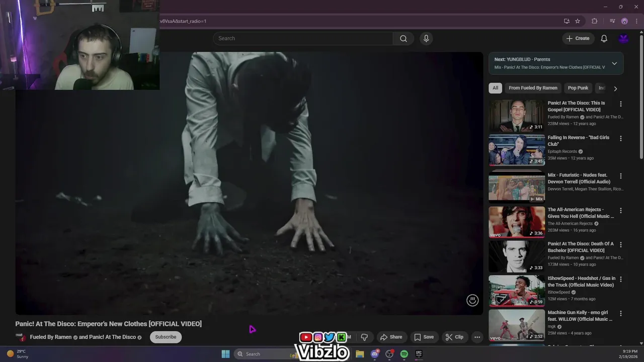644x362 pixels.
Task: Bookmark this page with the star icon
Action: (x=578, y=21)
